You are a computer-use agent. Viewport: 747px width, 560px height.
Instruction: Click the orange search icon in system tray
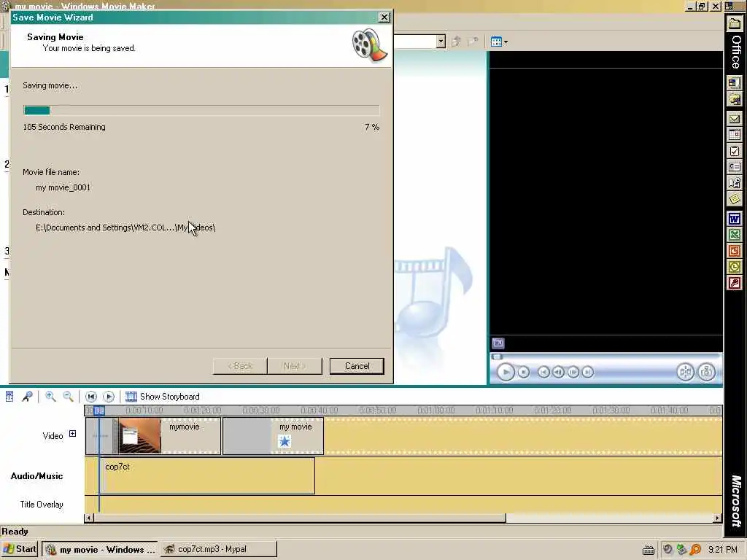tap(695, 550)
